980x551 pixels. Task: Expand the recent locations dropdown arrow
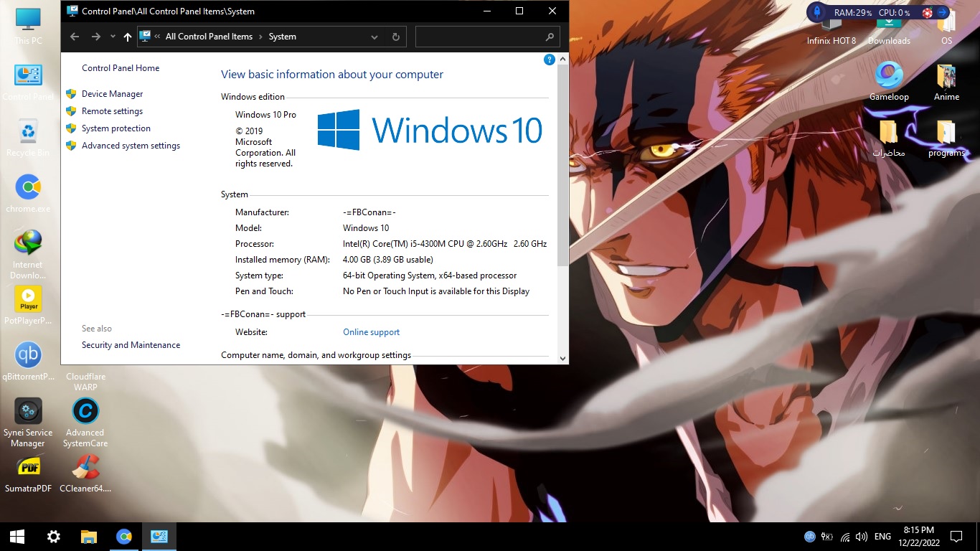(113, 37)
